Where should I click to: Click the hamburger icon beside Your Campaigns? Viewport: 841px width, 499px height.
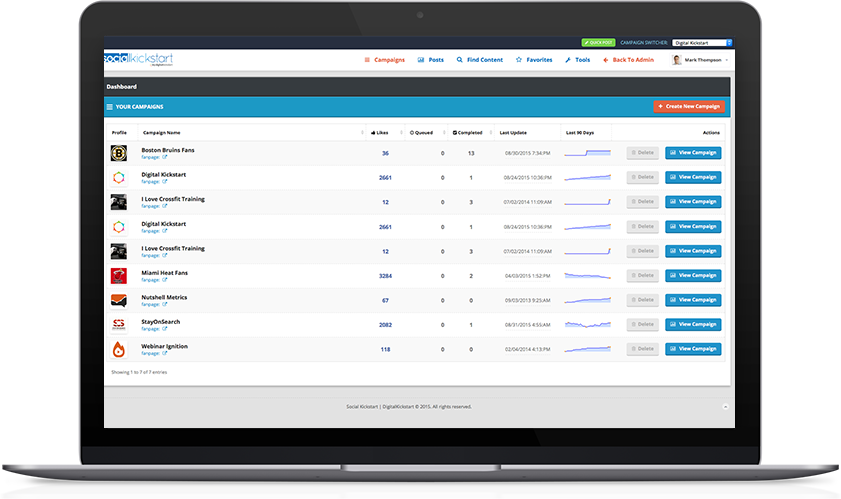click(109, 107)
